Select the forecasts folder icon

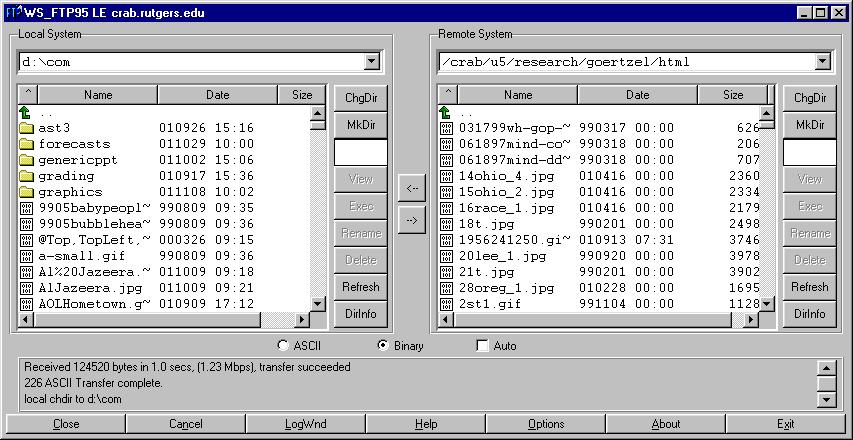tap(26, 144)
